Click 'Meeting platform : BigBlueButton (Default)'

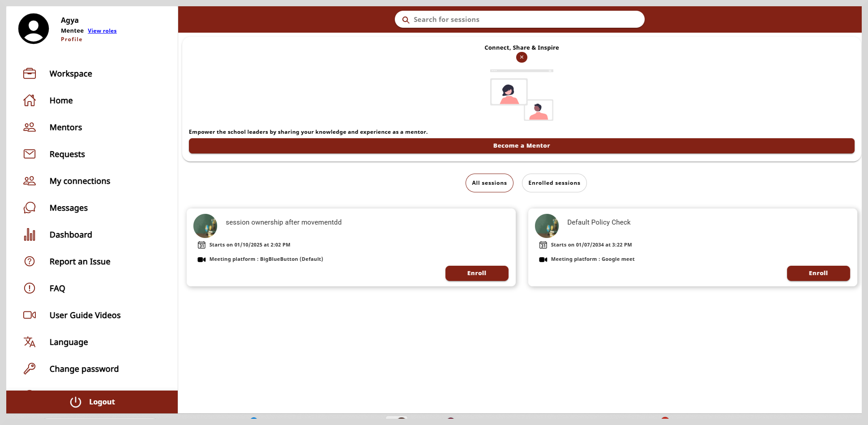(x=266, y=259)
